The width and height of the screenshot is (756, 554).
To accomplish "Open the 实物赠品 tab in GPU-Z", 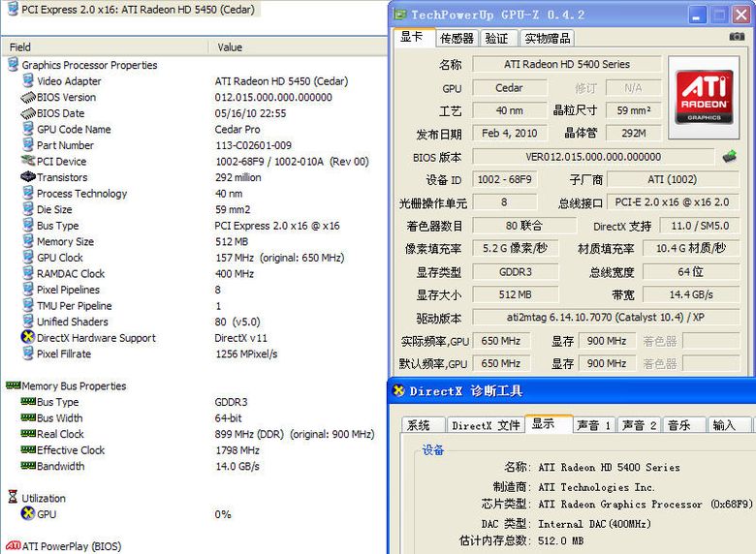I will pyautogui.click(x=548, y=38).
